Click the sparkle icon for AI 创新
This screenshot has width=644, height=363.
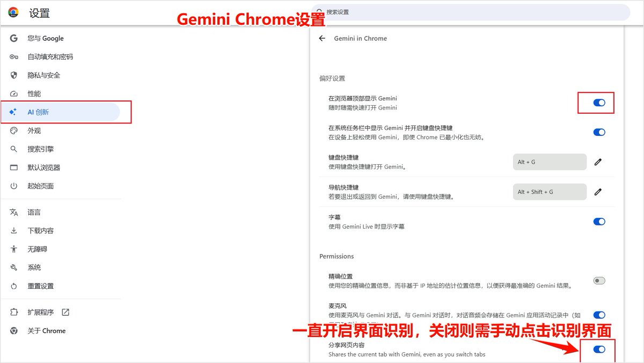(x=14, y=112)
